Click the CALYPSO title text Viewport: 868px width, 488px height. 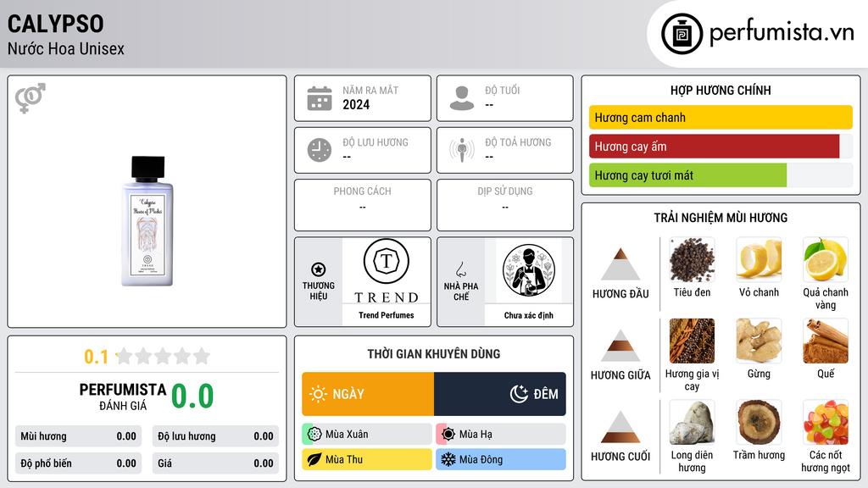[x=55, y=24]
